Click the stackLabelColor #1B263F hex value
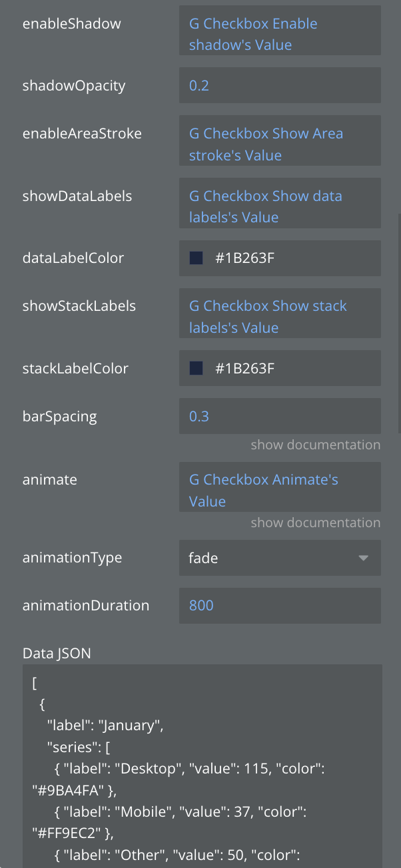401x868 pixels. coord(244,369)
